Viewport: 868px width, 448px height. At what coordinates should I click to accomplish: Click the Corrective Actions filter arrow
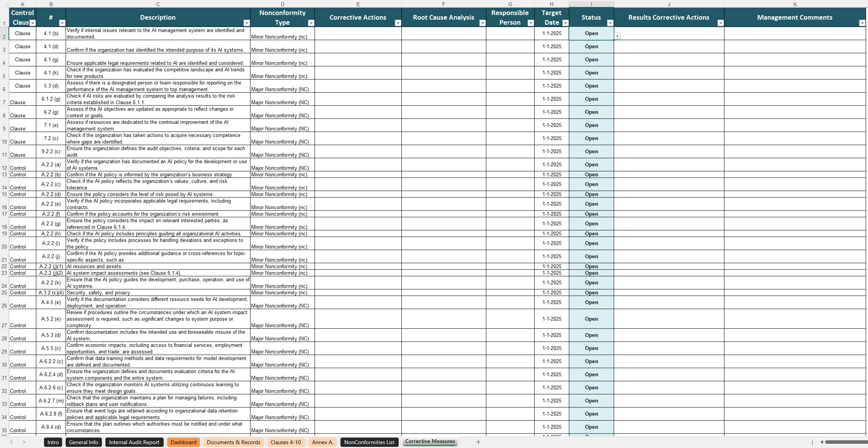(398, 23)
